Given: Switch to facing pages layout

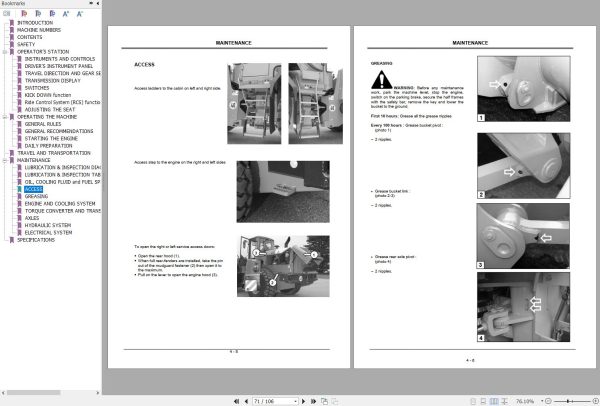Looking at the screenshot, I should point(494,401).
